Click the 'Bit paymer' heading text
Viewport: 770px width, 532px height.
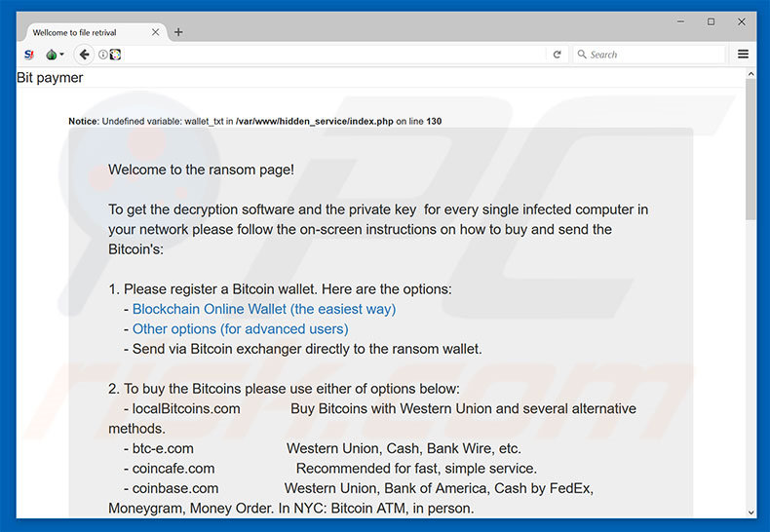pyautogui.click(x=50, y=78)
